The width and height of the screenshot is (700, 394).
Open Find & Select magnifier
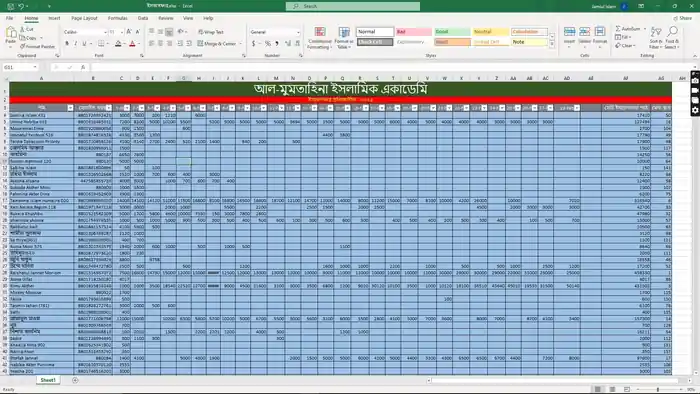(672, 37)
